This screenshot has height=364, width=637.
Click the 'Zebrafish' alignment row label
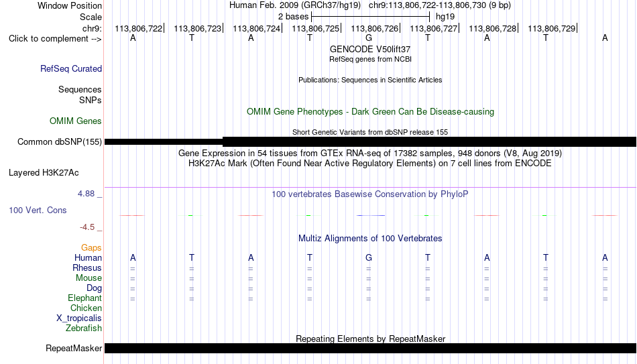point(84,328)
